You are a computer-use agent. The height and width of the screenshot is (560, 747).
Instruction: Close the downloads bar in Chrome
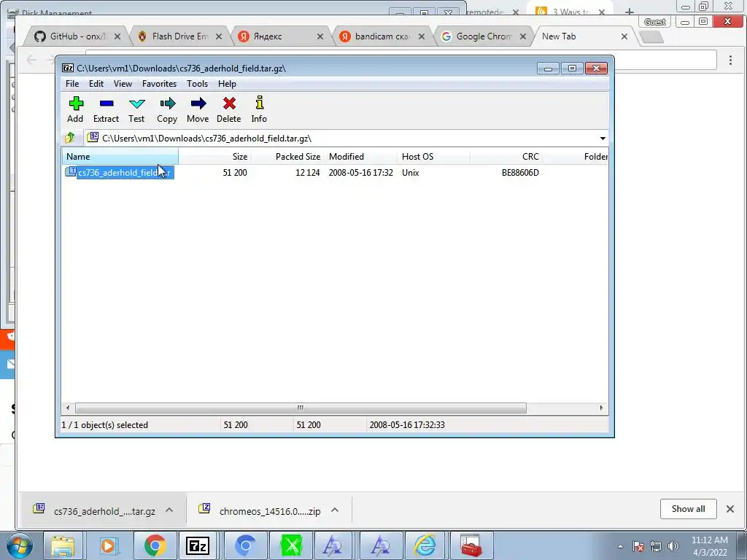pos(729,509)
